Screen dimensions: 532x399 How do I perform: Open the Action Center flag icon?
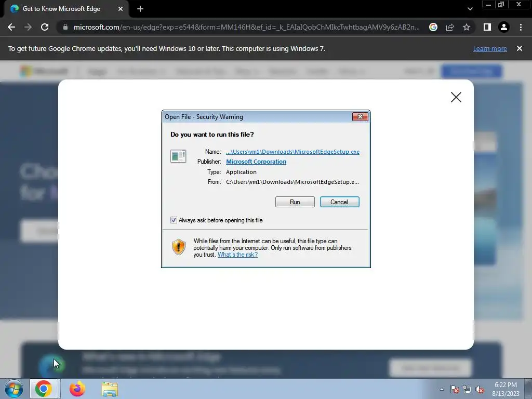[x=454, y=390]
